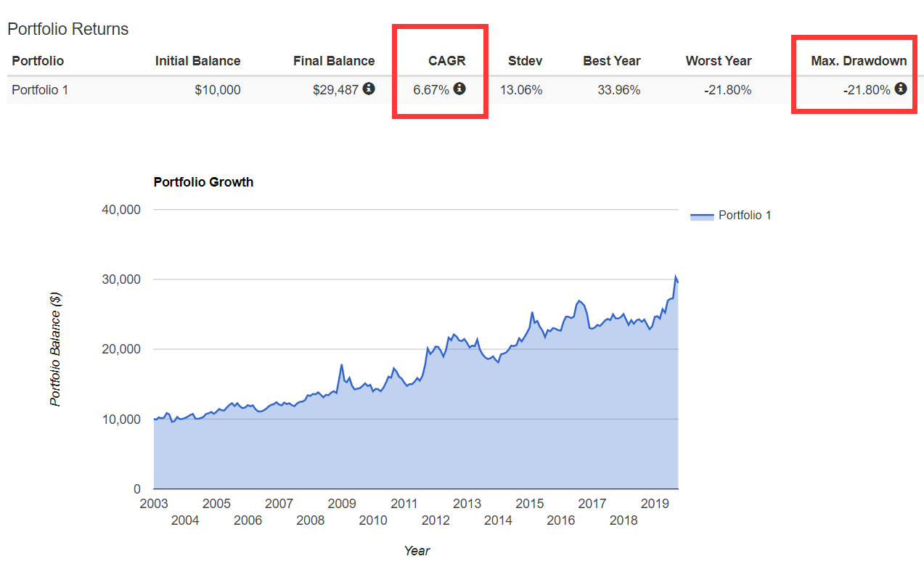
Task: Click the Portfolio Growth chart title
Action: pos(203,182)
